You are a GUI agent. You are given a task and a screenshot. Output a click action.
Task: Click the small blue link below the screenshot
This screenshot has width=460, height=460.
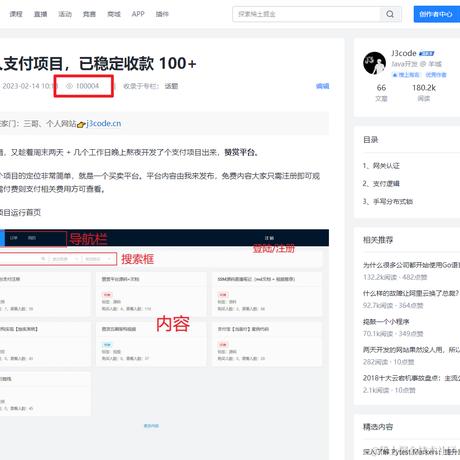(x=151, y=426)
